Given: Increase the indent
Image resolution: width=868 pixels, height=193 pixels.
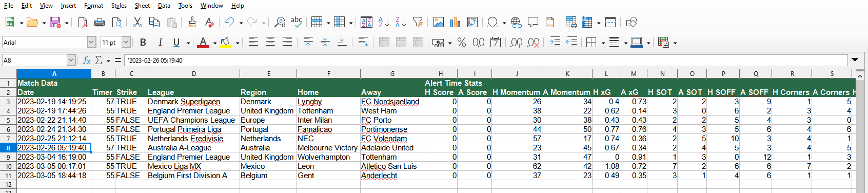Looking at the screenshot, I should [555, 42].
